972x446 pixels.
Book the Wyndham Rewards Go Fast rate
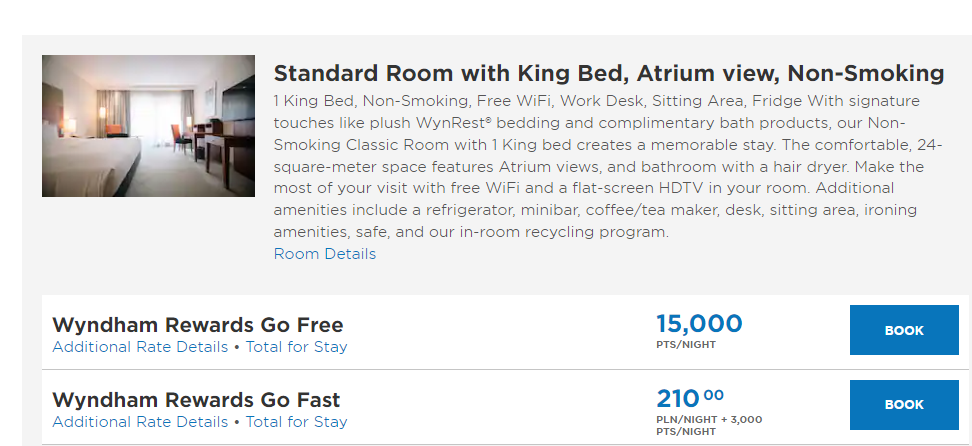(904, 404)
